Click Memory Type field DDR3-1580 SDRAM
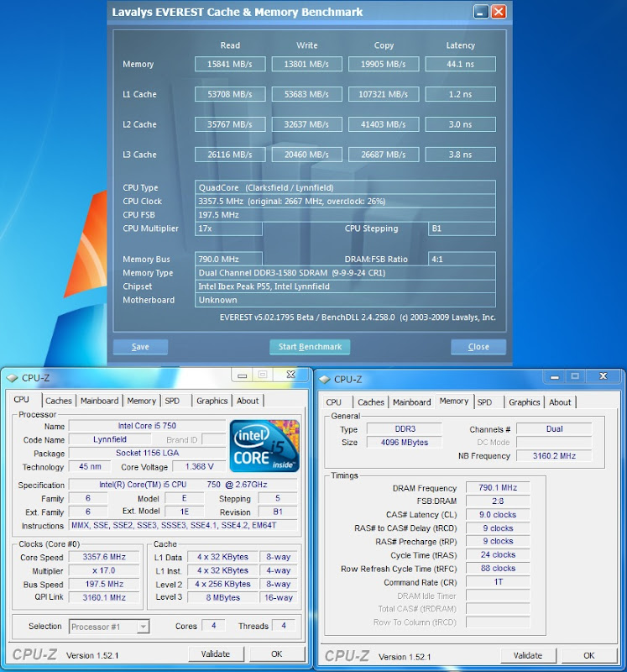Screen dimensions: 627x672 [x=345, y=273]
